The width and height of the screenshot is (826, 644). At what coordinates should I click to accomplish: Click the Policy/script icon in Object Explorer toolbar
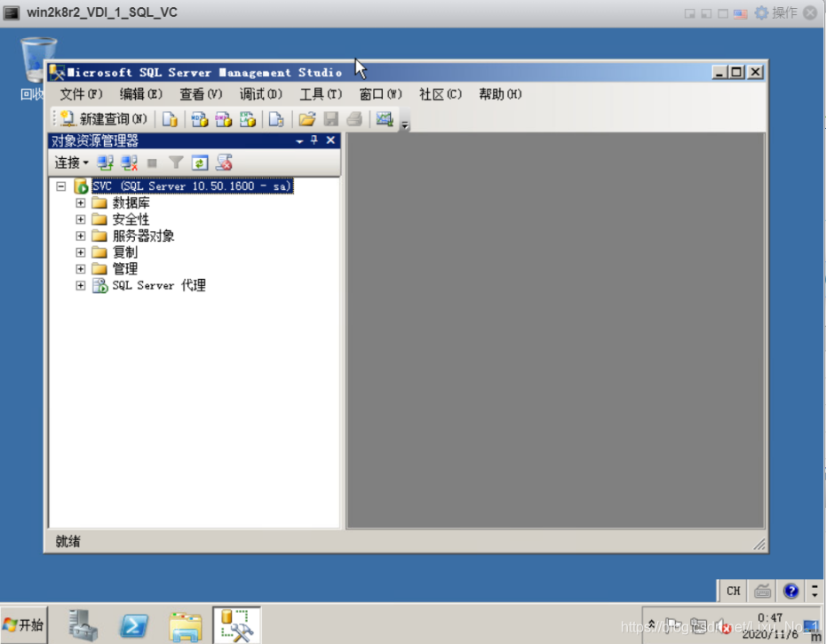coord(224,163)
